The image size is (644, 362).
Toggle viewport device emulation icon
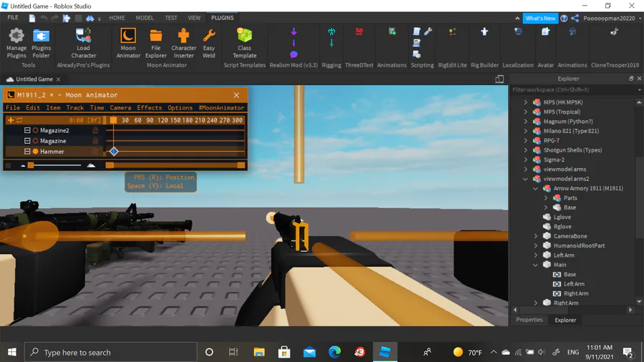click(499, 79)
